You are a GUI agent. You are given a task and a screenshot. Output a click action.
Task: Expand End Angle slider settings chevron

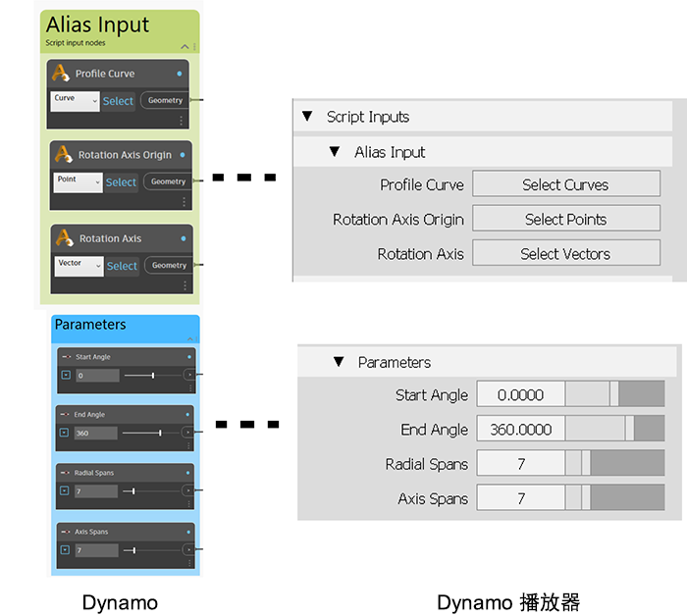65,433
